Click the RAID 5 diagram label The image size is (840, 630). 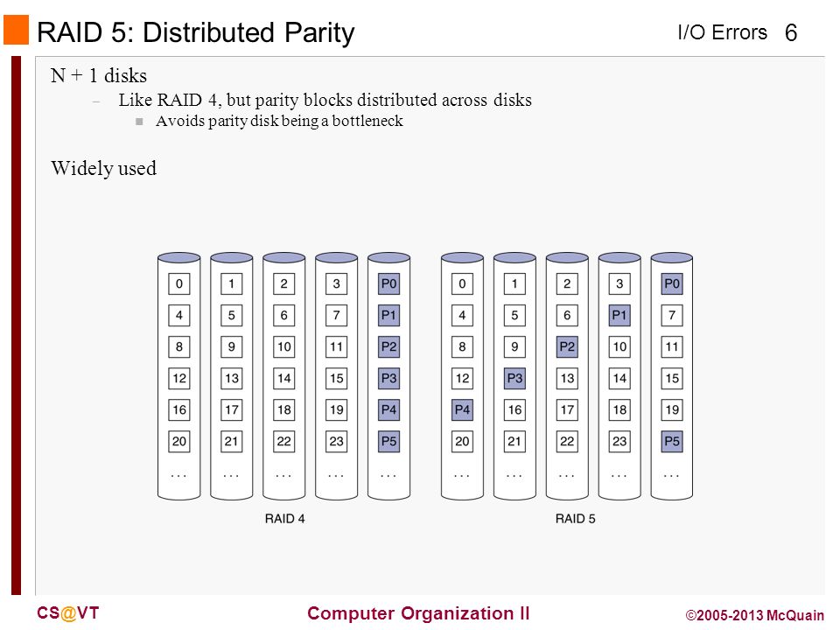[x=576, y=519]
